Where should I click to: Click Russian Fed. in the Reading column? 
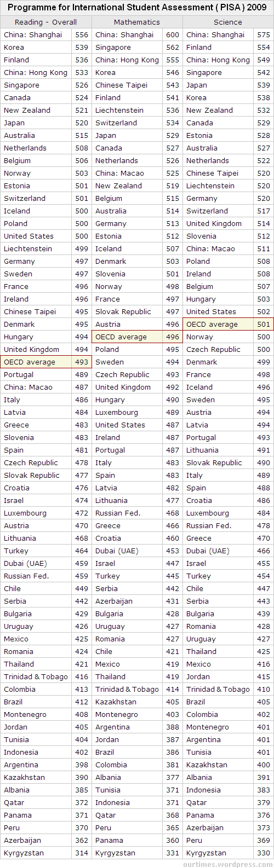point(26,576)
